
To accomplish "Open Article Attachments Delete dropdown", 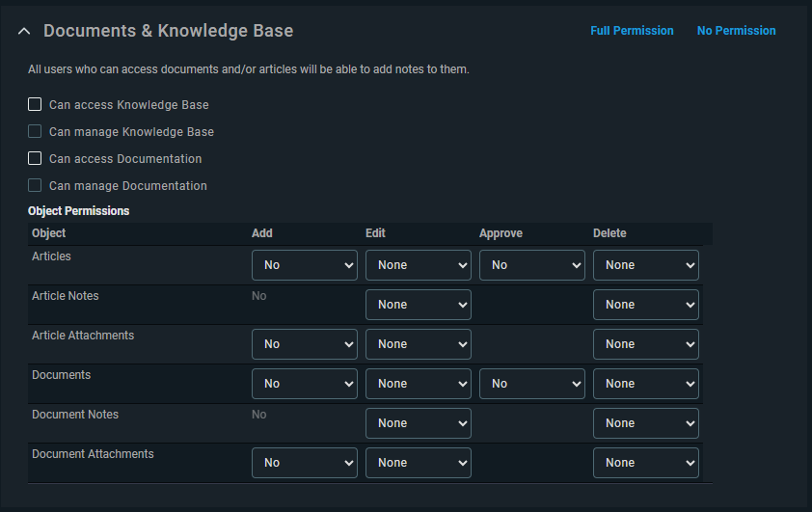I will (x=646, y=344).
